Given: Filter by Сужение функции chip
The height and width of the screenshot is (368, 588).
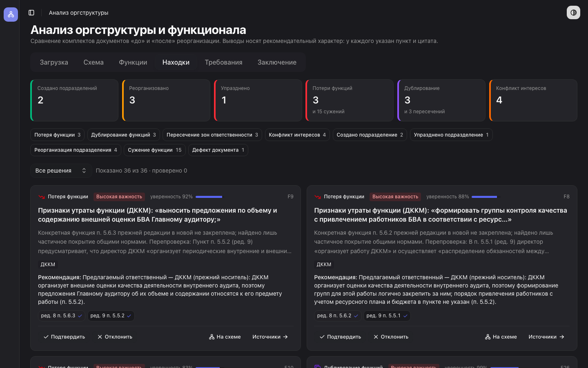Looking at the screenshot, I should click(x=155, y=150).
